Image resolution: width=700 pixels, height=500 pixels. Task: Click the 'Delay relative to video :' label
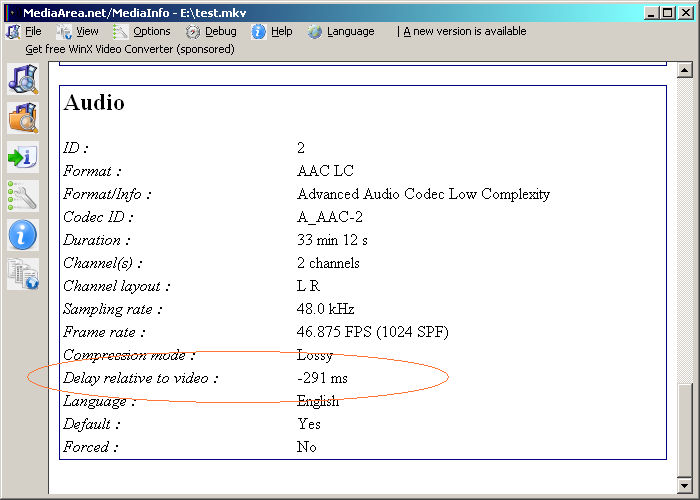point(140,378)
